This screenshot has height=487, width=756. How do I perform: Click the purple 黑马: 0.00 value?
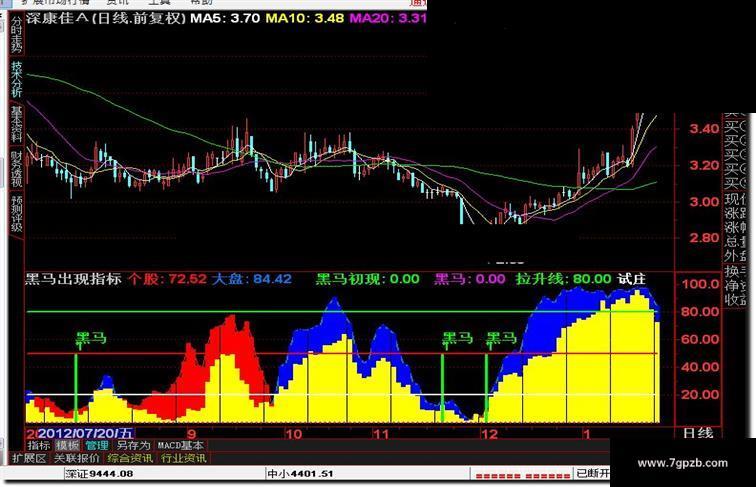[470, 279]
